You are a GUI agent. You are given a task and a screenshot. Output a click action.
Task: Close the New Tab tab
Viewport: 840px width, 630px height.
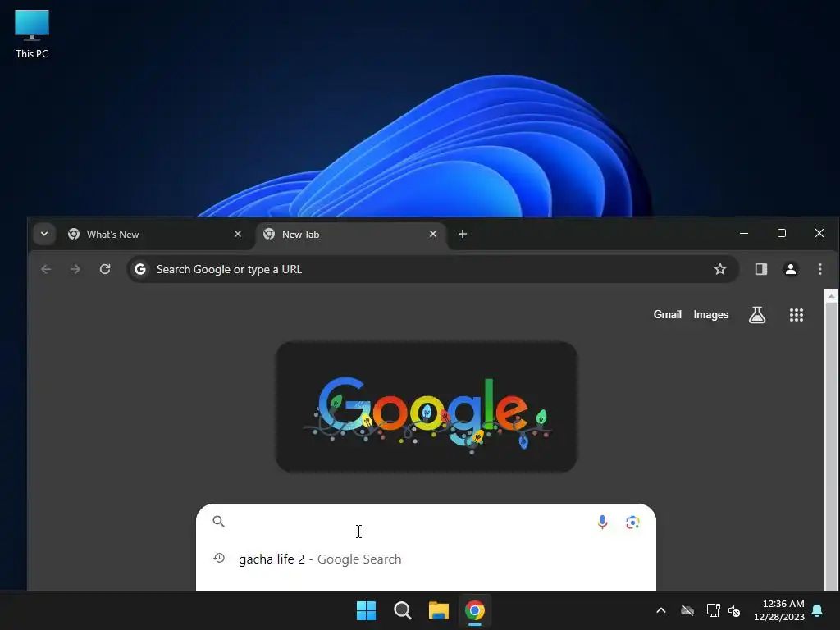(433, 234)
